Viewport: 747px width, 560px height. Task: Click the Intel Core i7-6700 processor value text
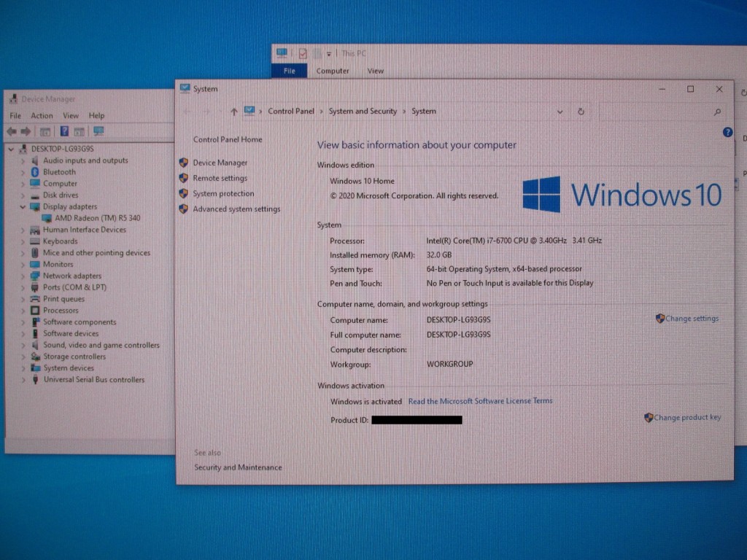(514, 241)
